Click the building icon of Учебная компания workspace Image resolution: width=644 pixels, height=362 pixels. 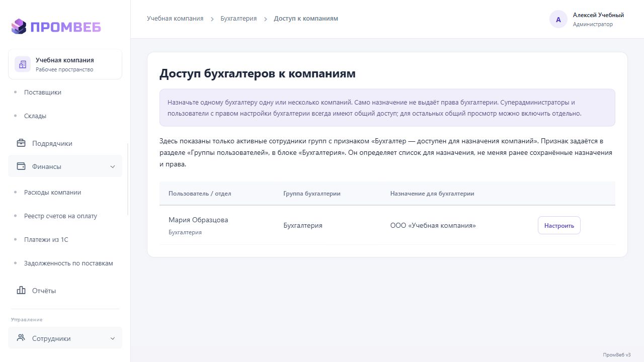pos(23,64)
